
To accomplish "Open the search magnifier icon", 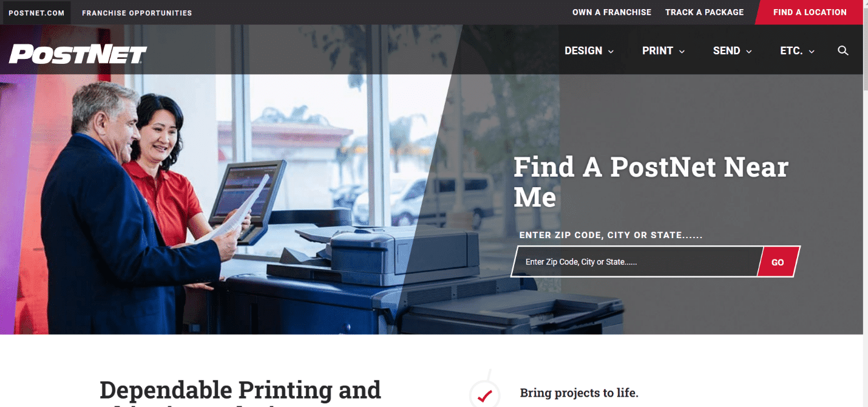I will click(843, 50).
